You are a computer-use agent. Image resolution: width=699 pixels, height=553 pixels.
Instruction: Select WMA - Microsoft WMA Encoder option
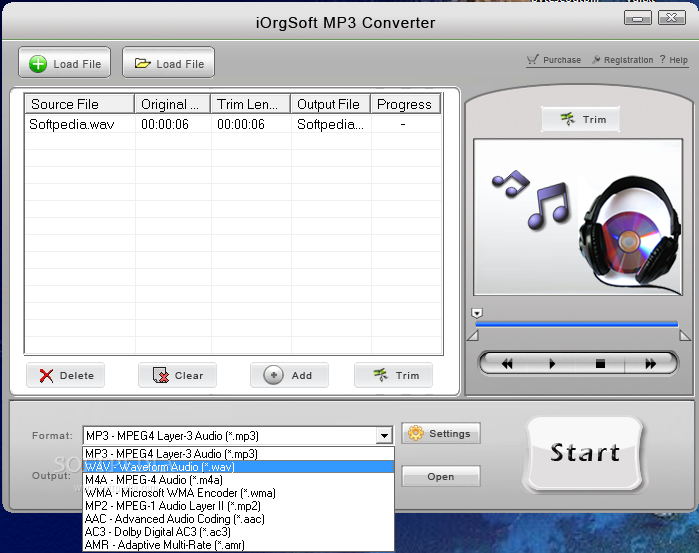[x=238, y=493]
